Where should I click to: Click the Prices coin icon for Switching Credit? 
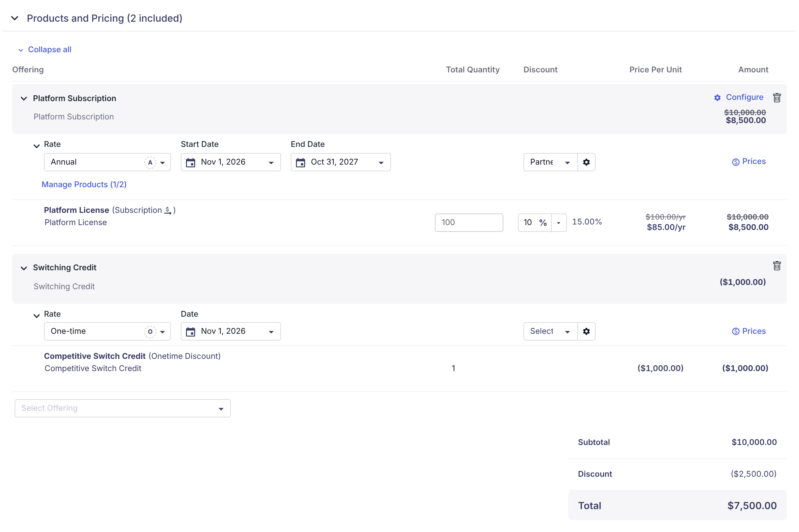click(735, 331)
